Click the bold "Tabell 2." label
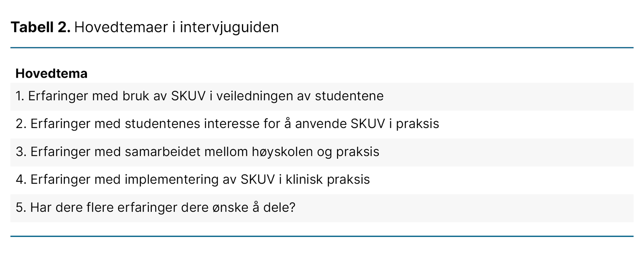This screenshot has width=644, height=259. pyautogui.click(x=41, y=27)
